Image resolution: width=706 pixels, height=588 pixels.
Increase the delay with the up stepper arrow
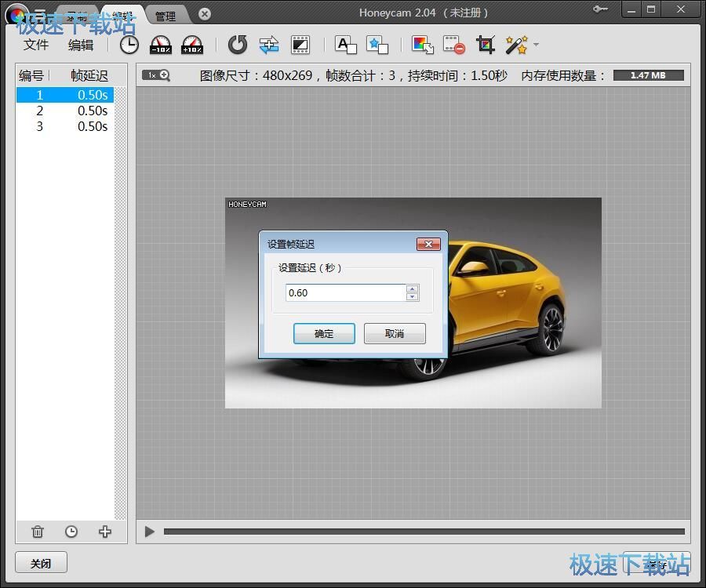click(412, 289)
